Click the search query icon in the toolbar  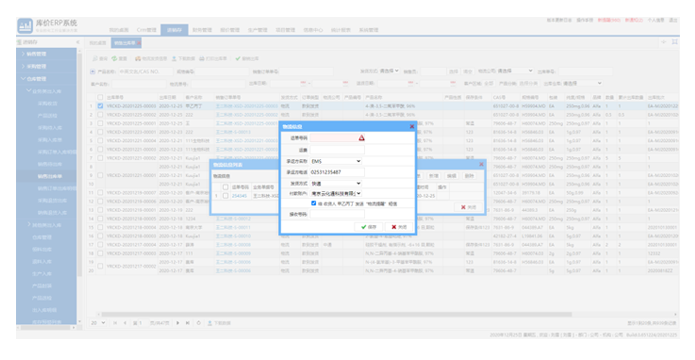pyautogui.click(x=95, y=59)
